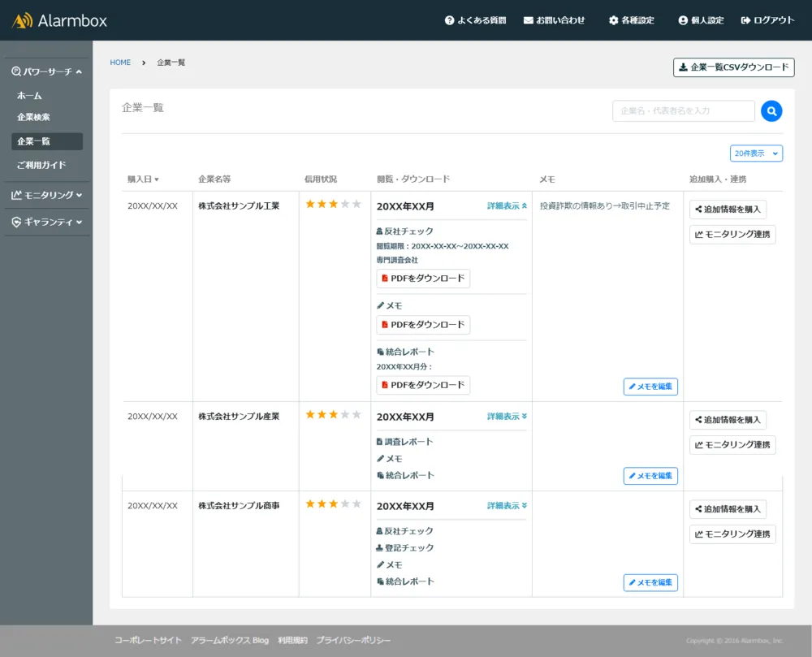812x657 pixels.
Task: Open 個人設定 personal settings
Action: [x=701, y=20]
